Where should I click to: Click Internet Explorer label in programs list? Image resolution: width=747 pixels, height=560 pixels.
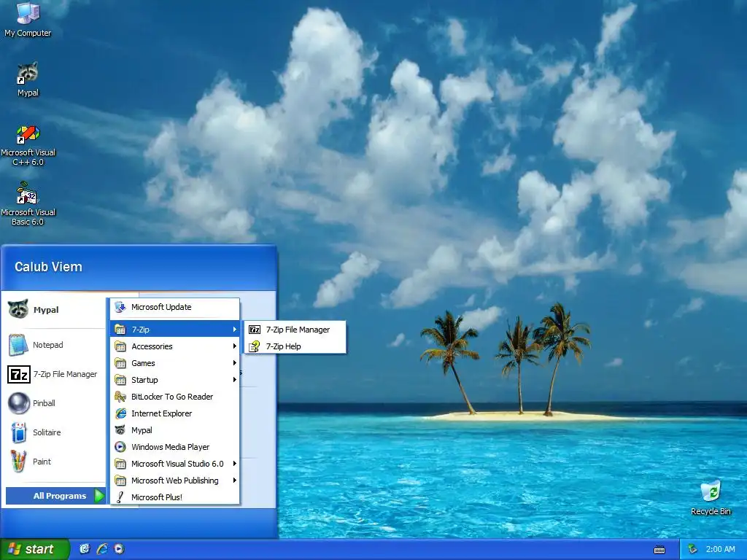tap(161, 413)
